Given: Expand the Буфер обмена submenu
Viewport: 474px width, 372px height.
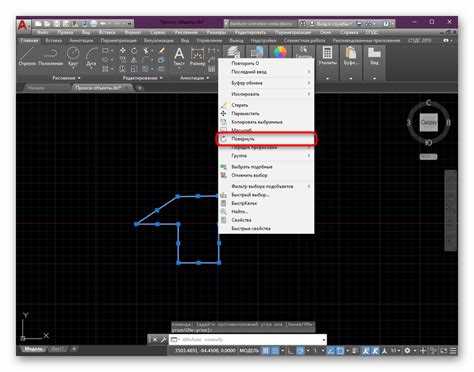Looking at the screenshot, I should [309, 83].
